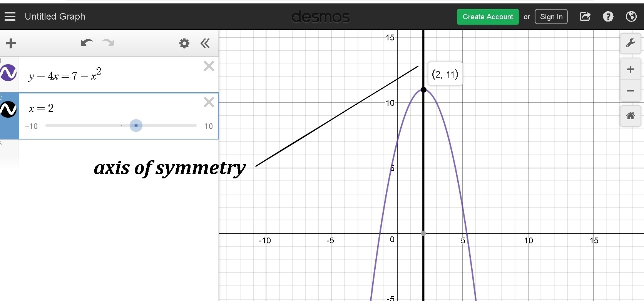
Task: Delete the y − 4x = 7 − x² expression
Action: (209, 67)
